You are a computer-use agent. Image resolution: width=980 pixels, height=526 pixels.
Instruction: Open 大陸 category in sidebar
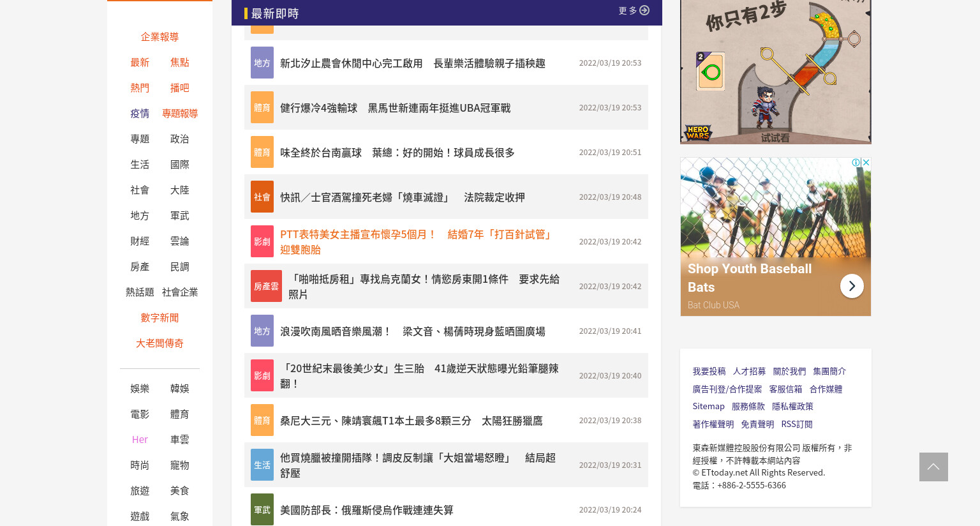(x=179, y=190)
